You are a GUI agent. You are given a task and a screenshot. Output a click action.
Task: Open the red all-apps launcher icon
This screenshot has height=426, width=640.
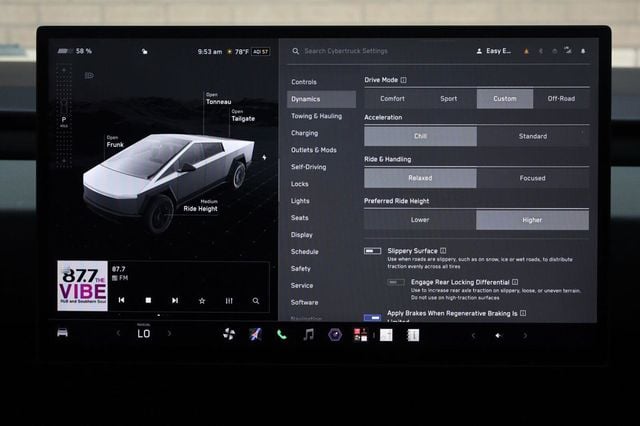coord(360,335)
